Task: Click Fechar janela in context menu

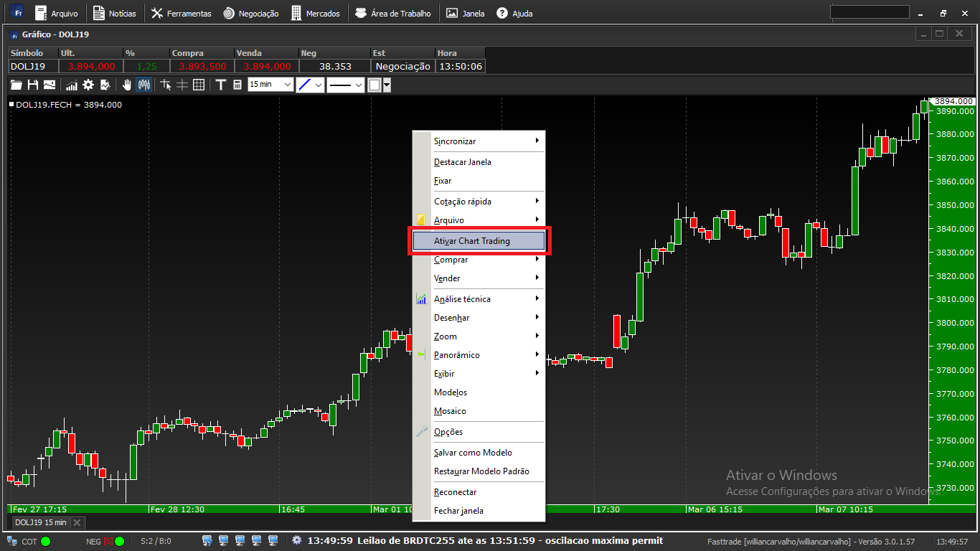Action: [x=479, y=511]
